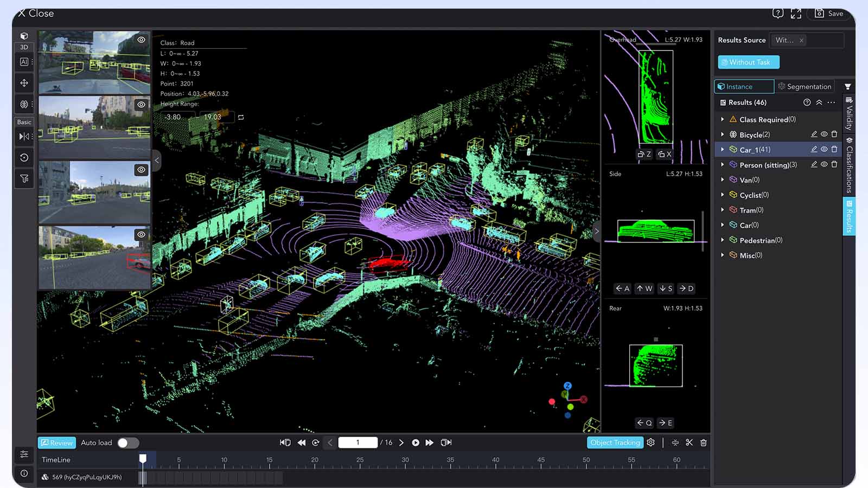The height and width of the screenshot is (488, 868).
Task: Switch to the Segmentation tab
Action: click(805, 87)
